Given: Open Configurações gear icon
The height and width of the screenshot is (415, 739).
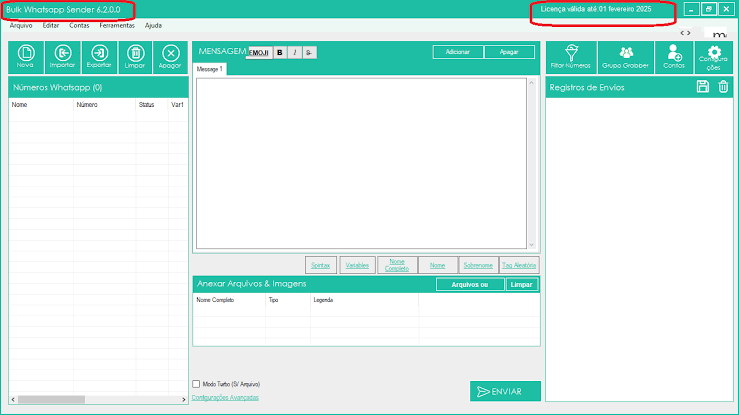Looking at the screenshot, I should point(714,56).
